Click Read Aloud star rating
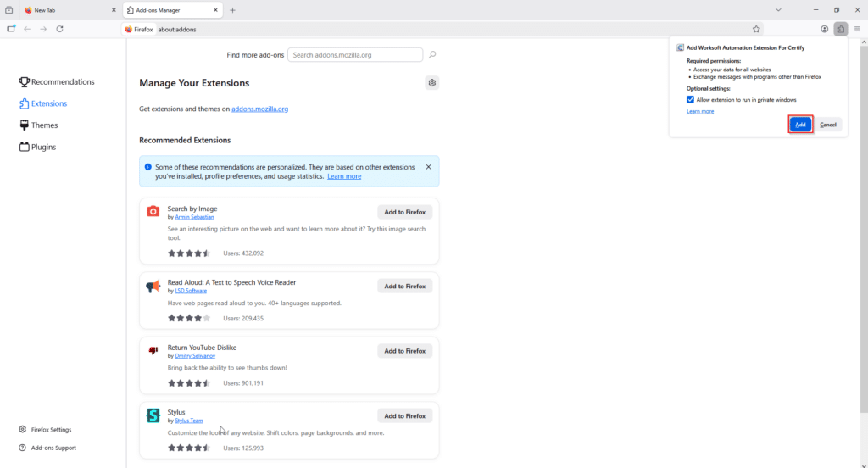 (189, 319)
